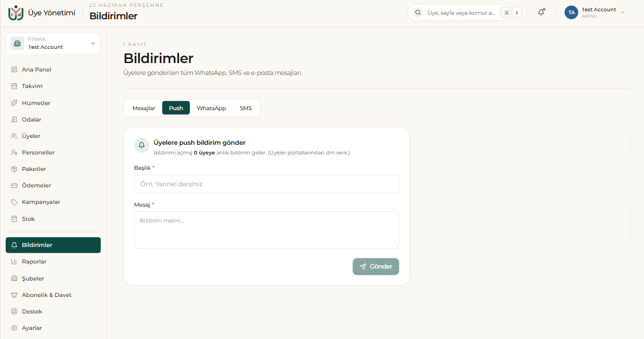Add a new firm with plus icon
The image size is (644, 339).
click(93, 43)
